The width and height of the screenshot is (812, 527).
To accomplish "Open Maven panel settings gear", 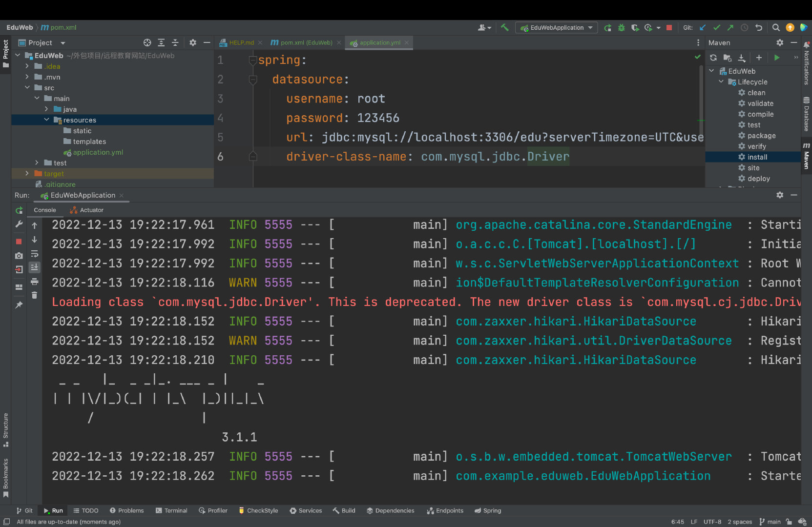I will pyautogui.click(x=780, y=43).
